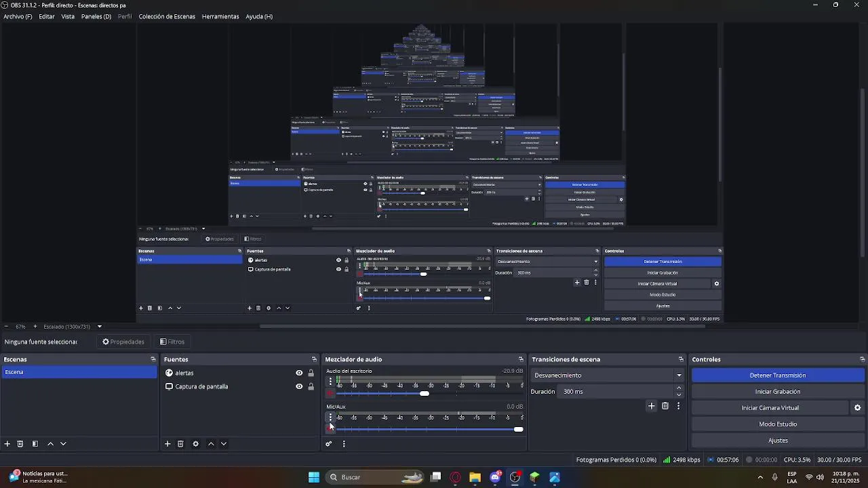The width and height of the screenshot is (868, 488).
Task: Open Editar menu
Action: (47, 16)
